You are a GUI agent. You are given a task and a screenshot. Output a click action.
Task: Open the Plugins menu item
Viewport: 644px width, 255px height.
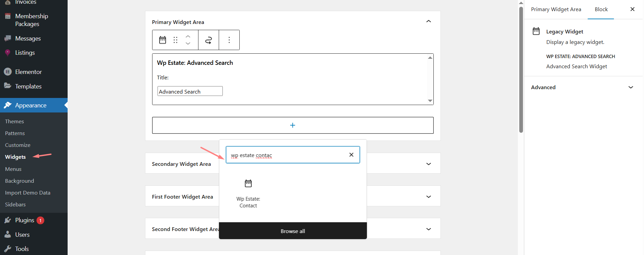tap(25, 220)
